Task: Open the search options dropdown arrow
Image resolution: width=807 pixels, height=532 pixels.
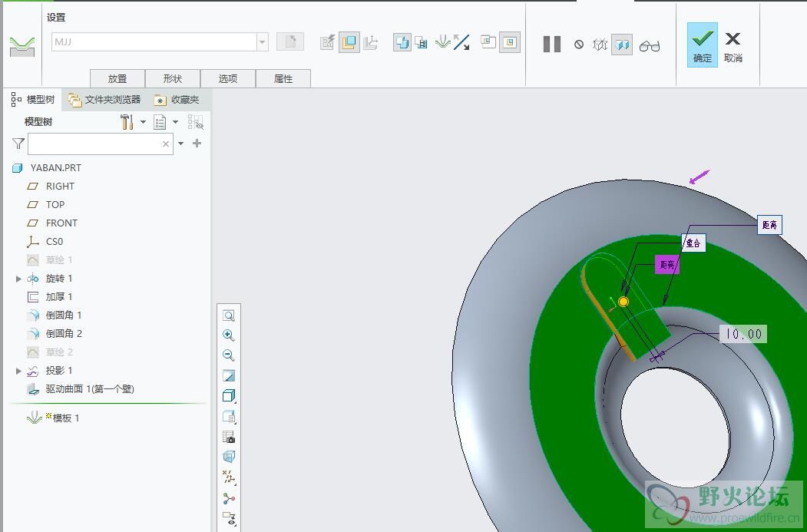Action: click(x=180, y=144)
